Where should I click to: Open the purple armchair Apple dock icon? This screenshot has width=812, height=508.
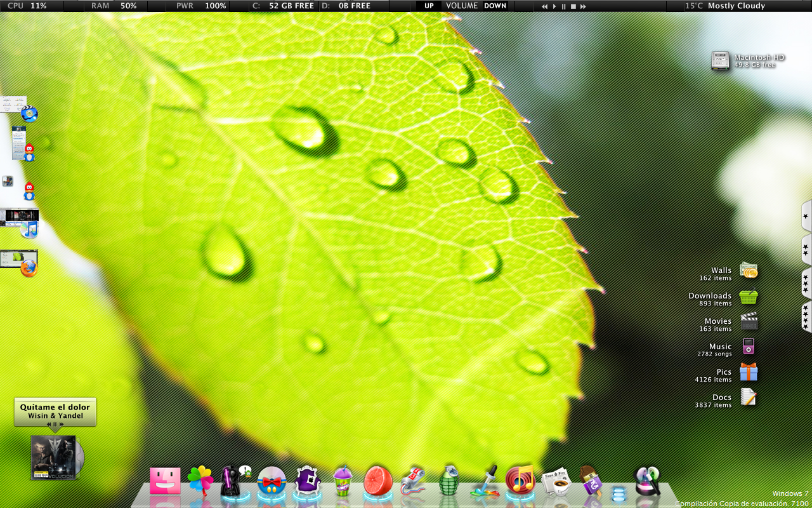(x=308, y=480)
